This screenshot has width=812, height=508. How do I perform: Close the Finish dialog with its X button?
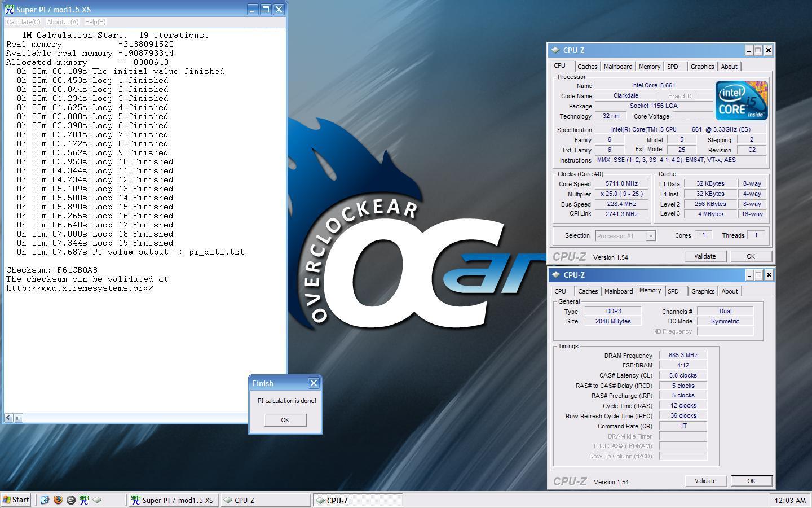(x=314, y=383)
